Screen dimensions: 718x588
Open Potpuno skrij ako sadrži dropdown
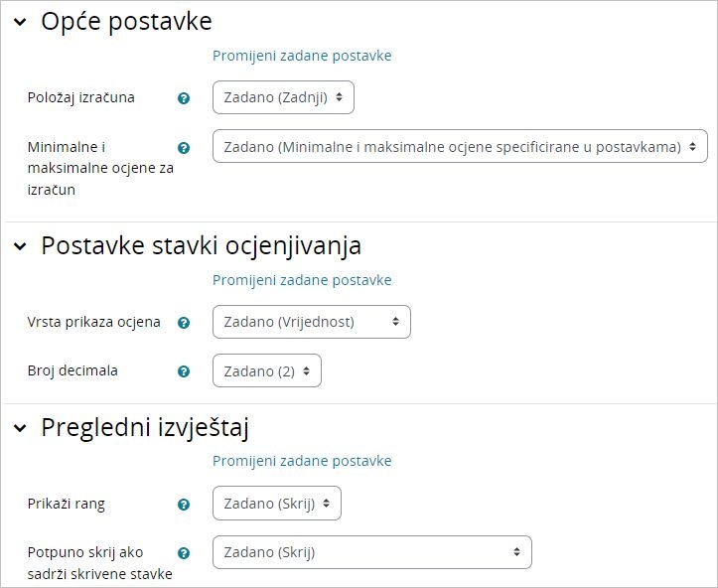(x=372, y=552)
